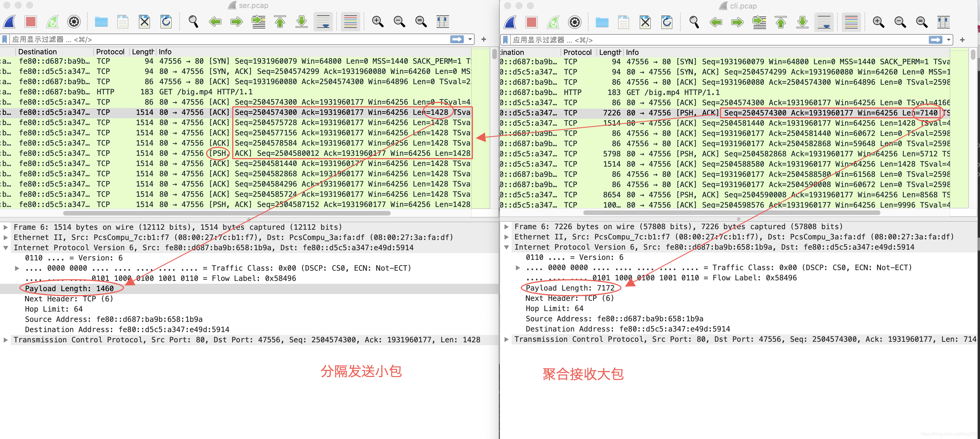Open file folder icon in ser.pcap window
The width and height of the screenshot is (980, 439).
[x=101, y=22]
